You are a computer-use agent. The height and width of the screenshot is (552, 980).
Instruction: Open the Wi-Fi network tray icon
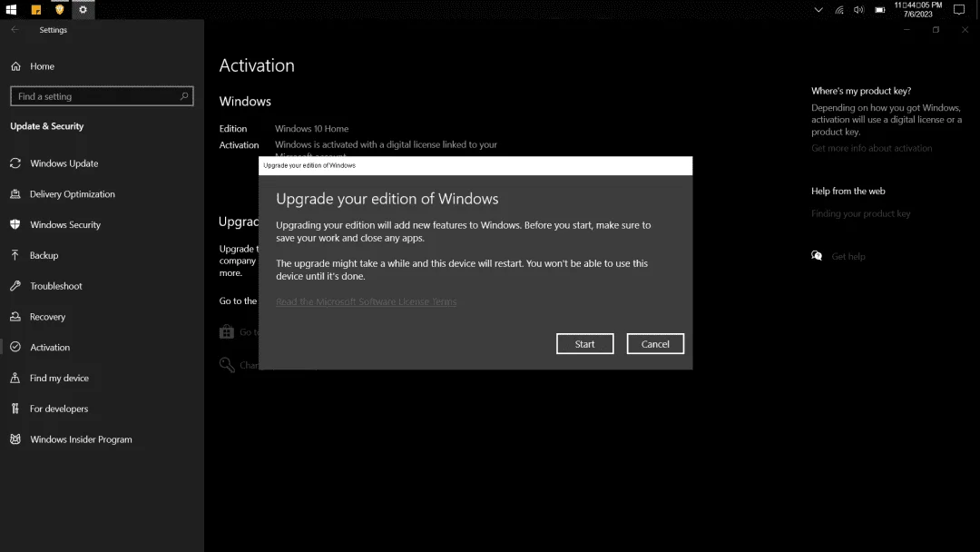(x=839, y=10)
